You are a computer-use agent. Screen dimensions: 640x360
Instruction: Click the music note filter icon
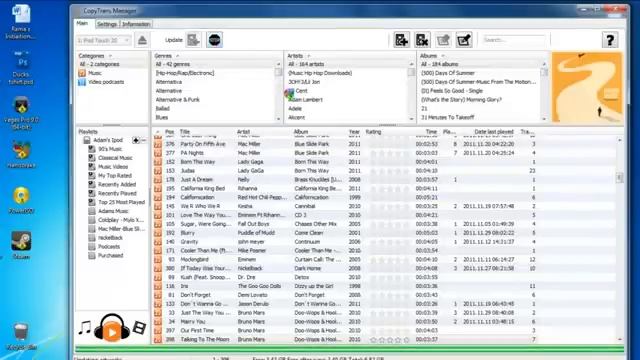(x=84, y=328)
